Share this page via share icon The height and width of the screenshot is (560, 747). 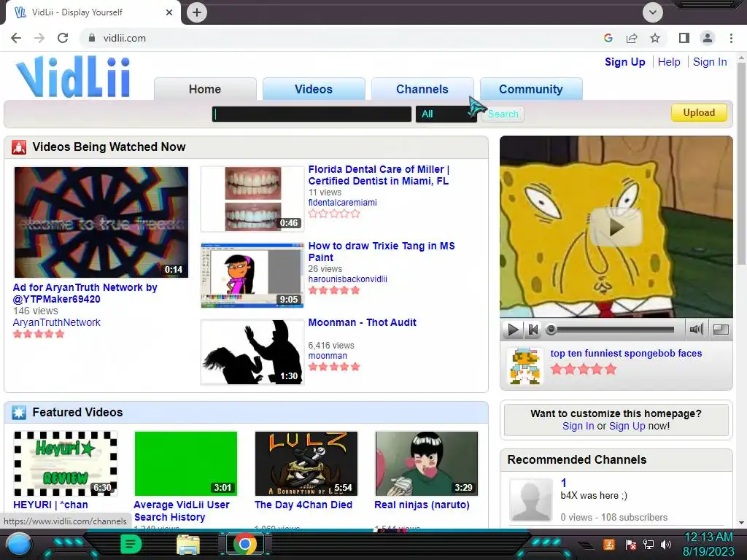point(632,38)
